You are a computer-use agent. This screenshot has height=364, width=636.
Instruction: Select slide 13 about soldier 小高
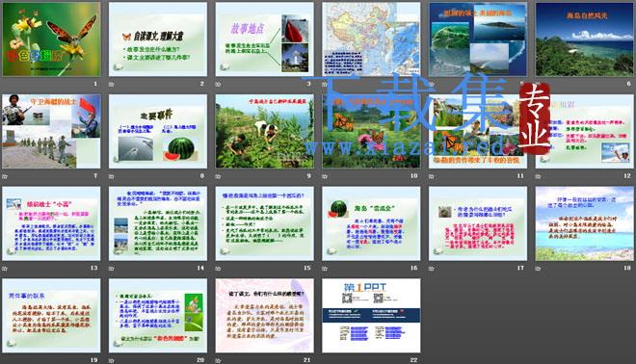(51, 223)
